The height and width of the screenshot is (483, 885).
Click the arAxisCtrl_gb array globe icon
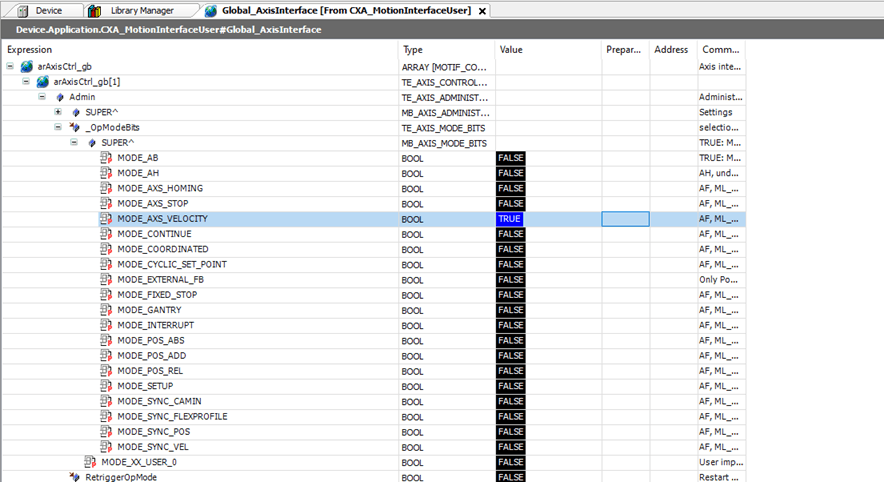[x=27, y=66]
